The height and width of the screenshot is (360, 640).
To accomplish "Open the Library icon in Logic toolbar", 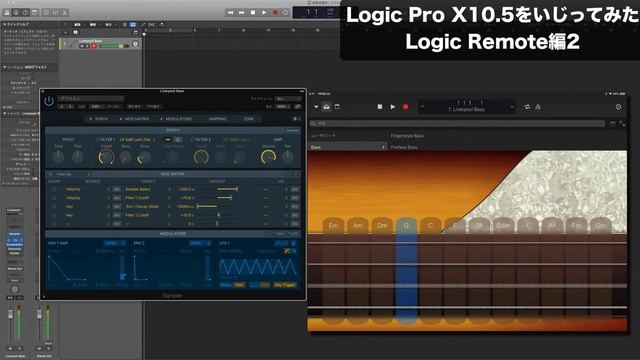I will coord(7,12).
